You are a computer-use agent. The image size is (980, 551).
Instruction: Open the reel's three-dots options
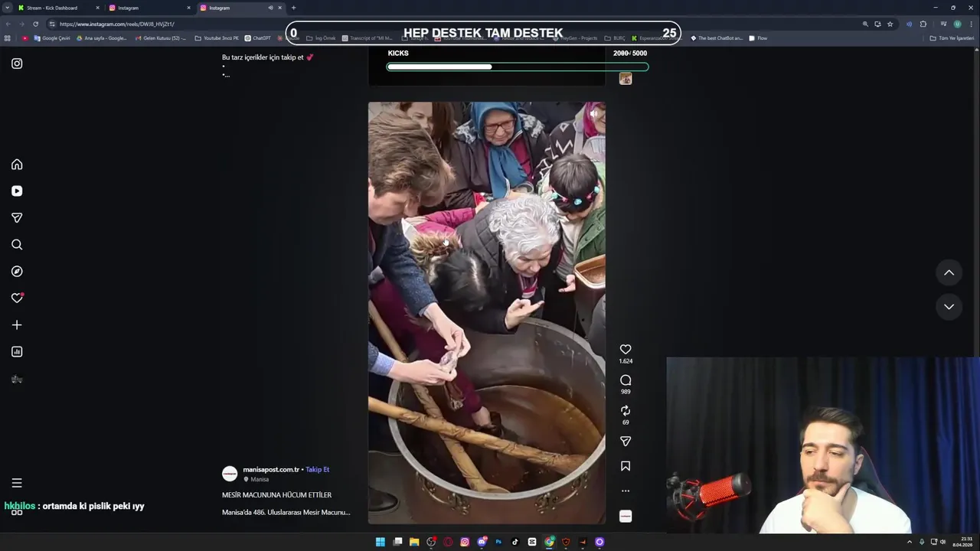click(x=626, y=491)
